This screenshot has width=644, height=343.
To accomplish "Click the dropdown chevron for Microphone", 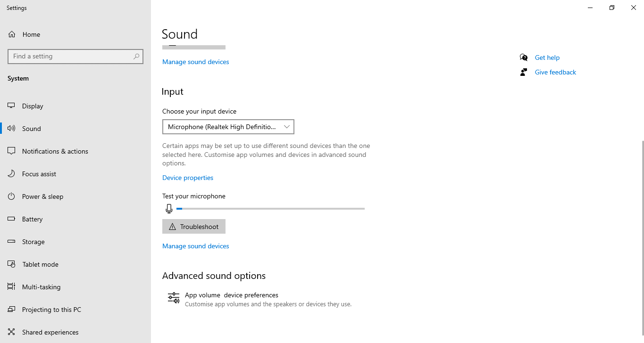I will click(286, 127).
